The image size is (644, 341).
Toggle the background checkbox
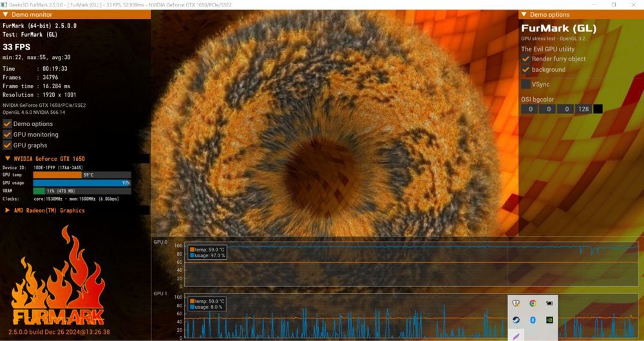point(526,69)
